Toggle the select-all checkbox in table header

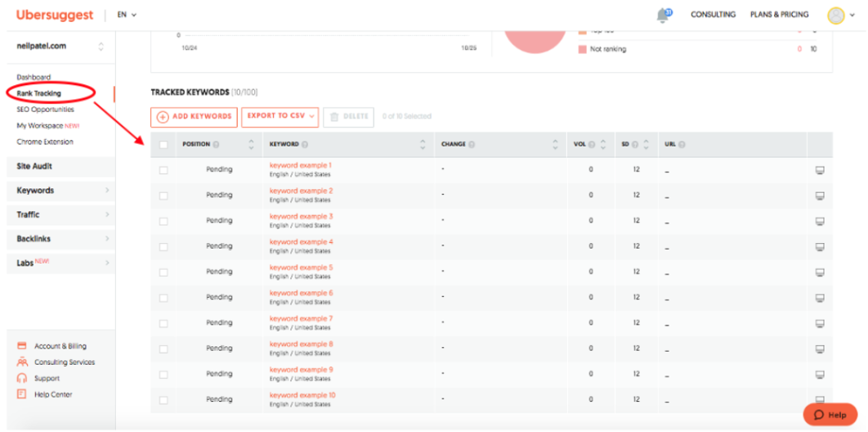click(163, 145)
